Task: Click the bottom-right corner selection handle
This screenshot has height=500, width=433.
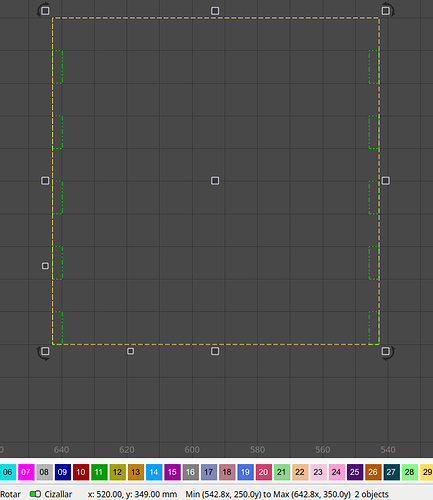Action: pyautogui.click(x=386, y=351)
